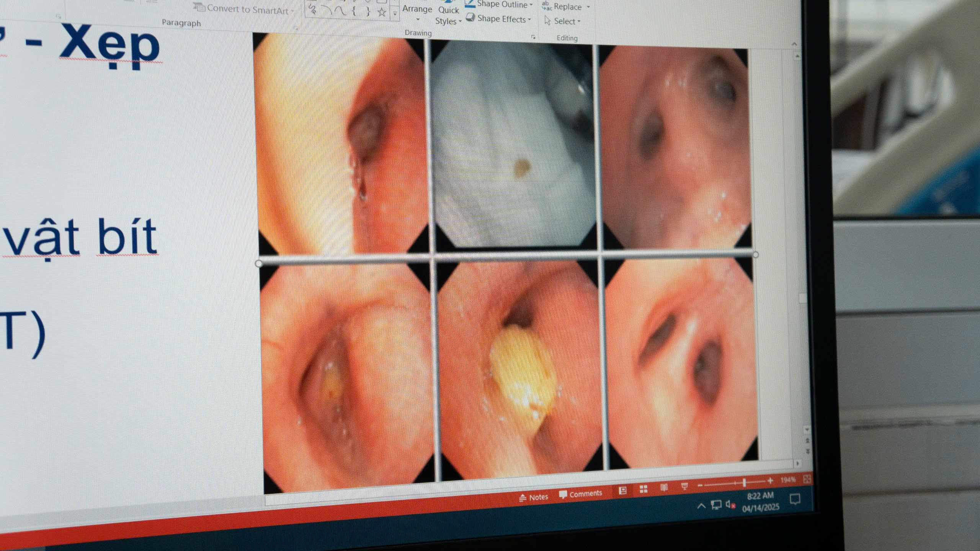This screenshot has height=551, width=980.
Task: Select the bottom-right carina image
Action: click(681, 364)
